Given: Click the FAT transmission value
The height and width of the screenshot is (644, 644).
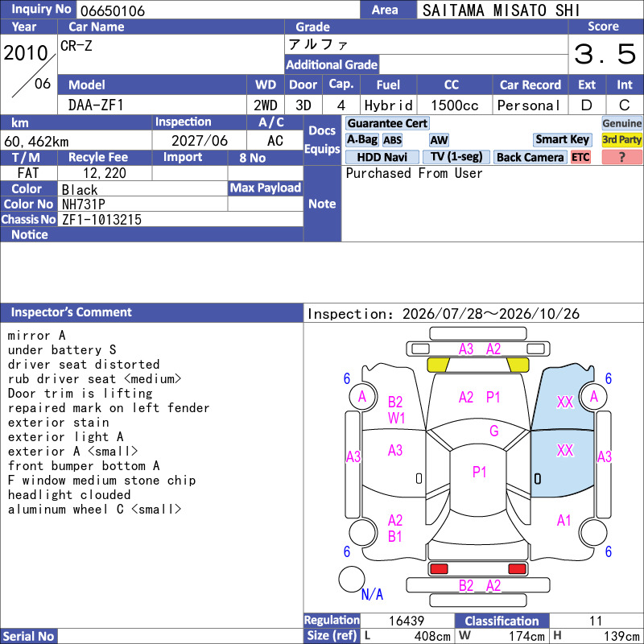Looking at the screenshot, I should coord(28,173).
